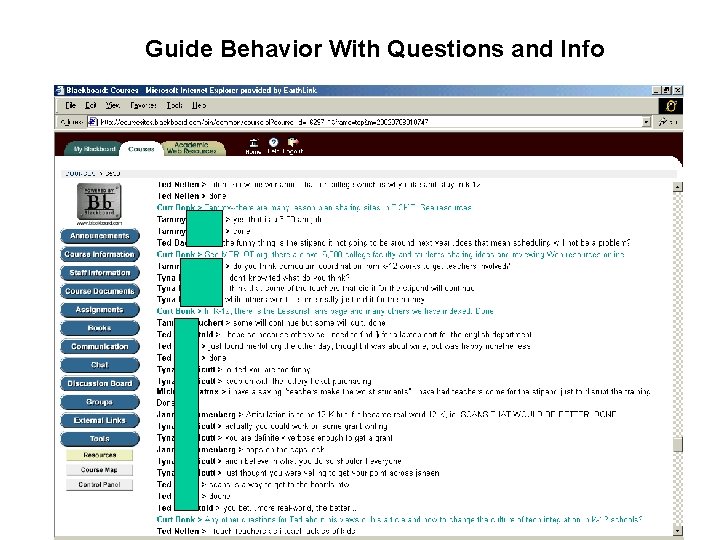The image size is (720, 540).
Task: Click chat line "verbose enough to get a grant"
Action: [275, 438]
